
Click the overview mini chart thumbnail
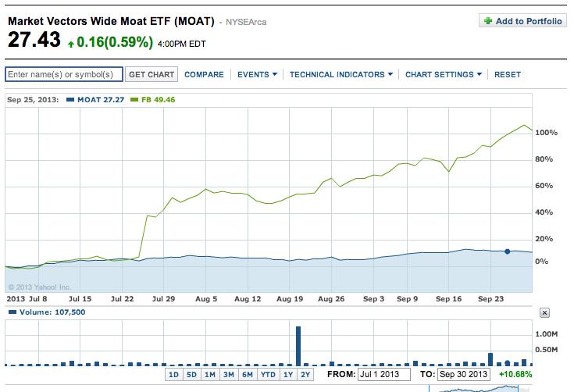[x=479, y=388]
